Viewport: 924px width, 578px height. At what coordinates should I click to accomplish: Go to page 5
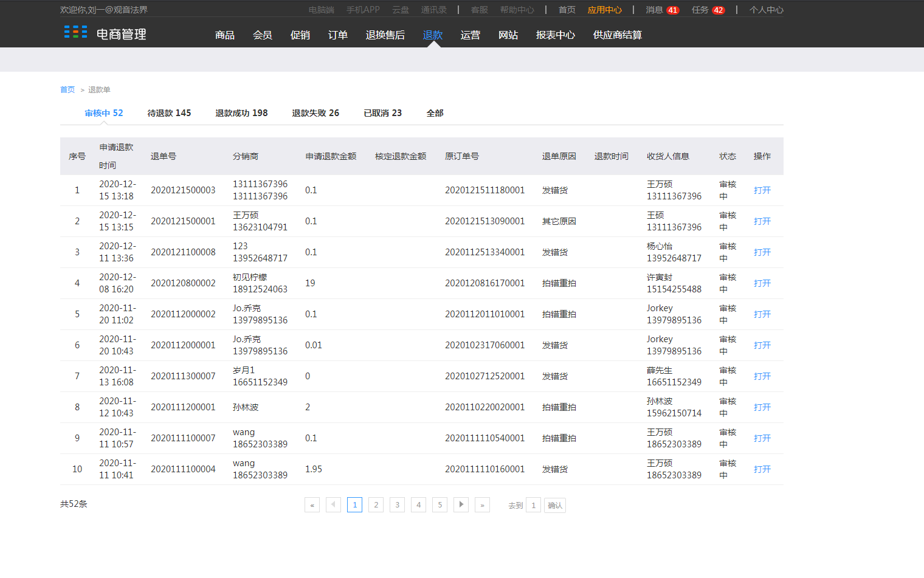point(440,505)
